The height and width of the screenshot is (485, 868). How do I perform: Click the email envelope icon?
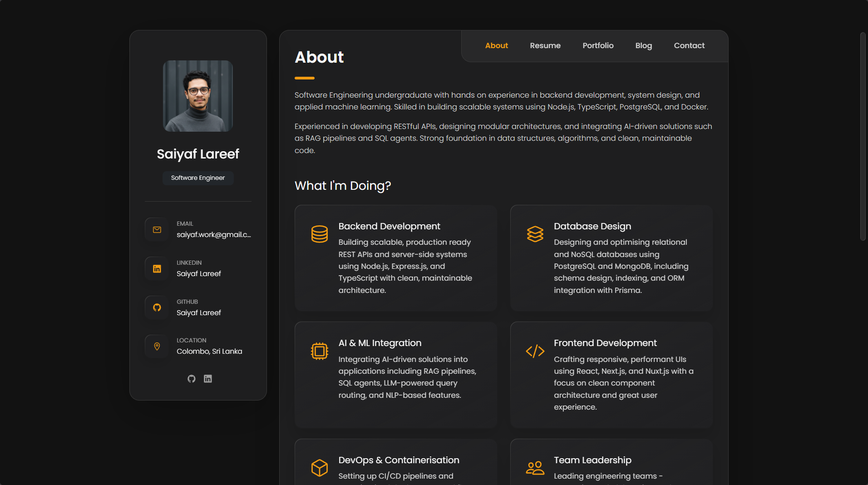[157, 230]
